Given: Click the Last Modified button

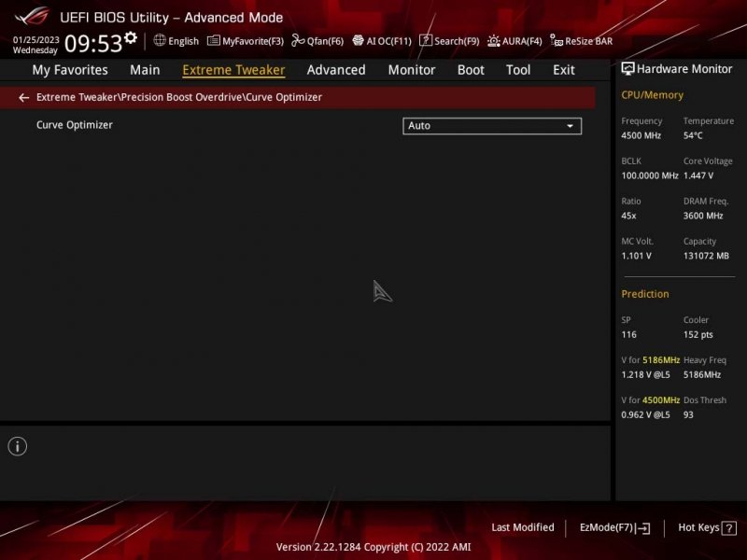Looking at the screenshot, I should 523,527.
